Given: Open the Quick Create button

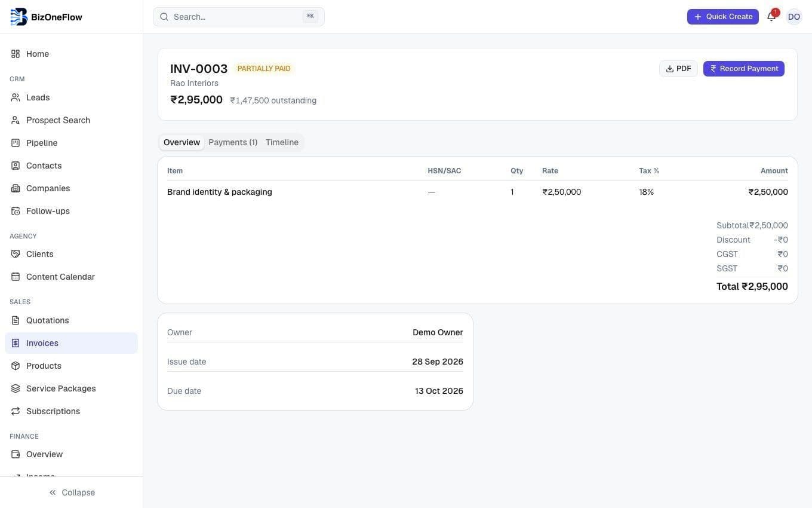Looking at the screenshot, I should (x=723, y=17).
